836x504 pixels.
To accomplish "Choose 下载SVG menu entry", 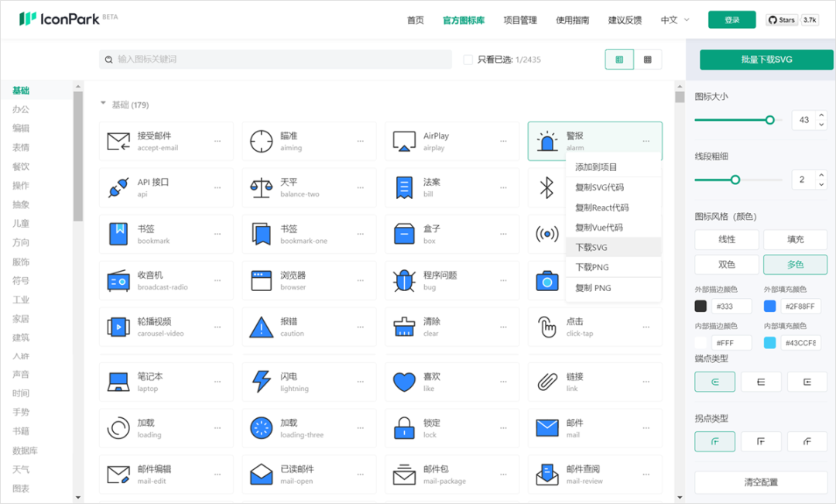I will 613,248.
